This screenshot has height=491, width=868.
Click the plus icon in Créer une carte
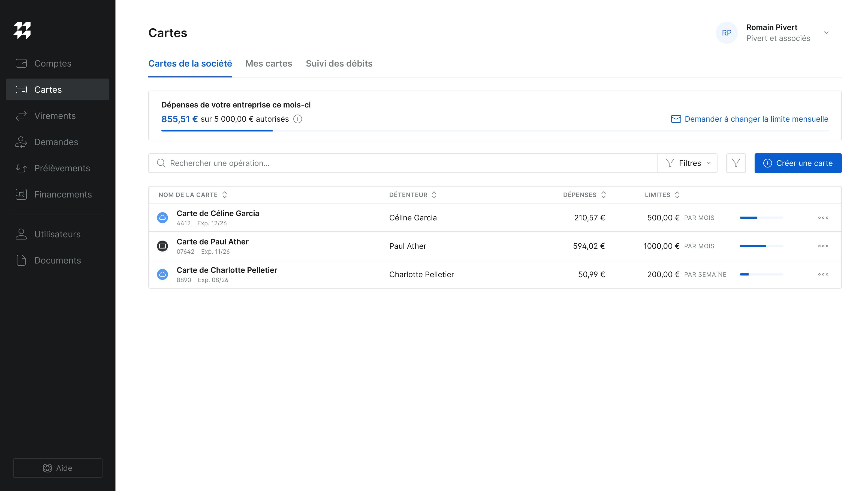tap(768, 163)
